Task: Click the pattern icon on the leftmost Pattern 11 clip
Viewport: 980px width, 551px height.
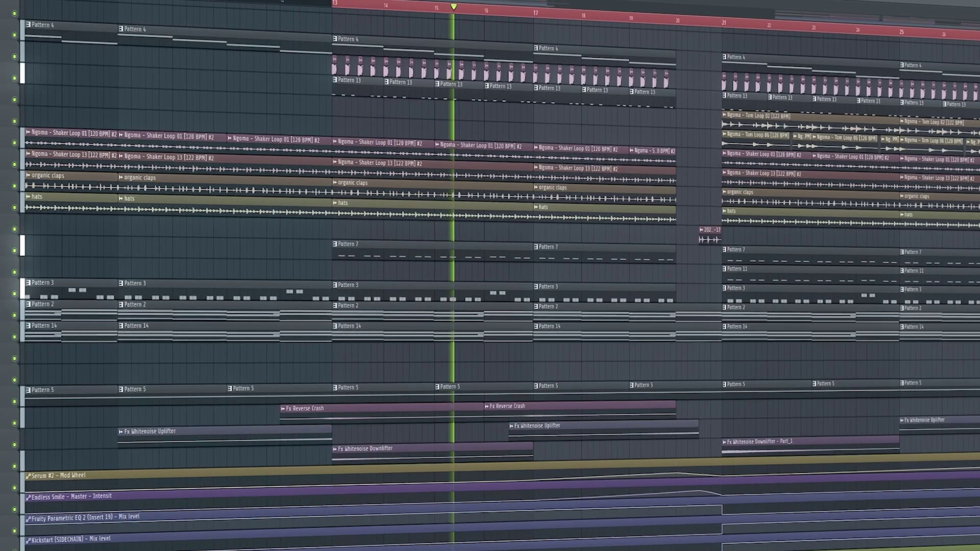Action: coord(724,269)
